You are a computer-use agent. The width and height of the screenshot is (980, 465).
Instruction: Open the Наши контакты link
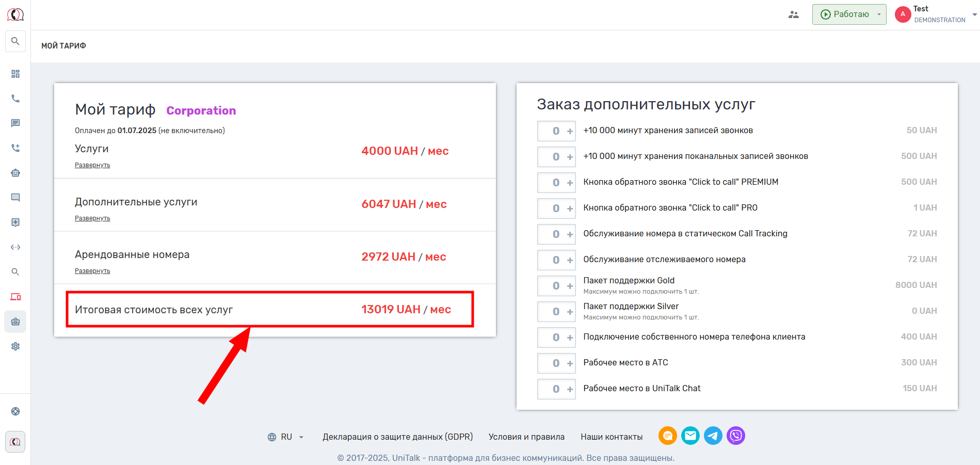point(612,437)
